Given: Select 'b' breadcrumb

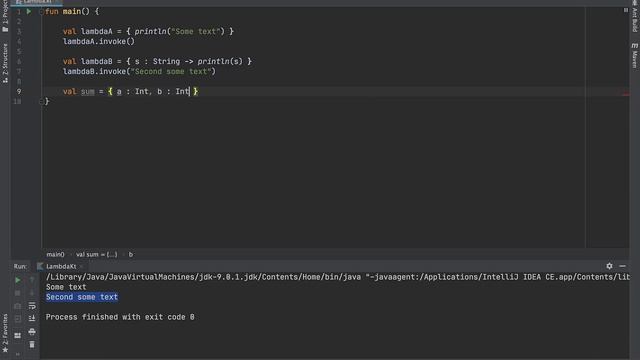Looking at the screenshot, I should (131, 254).
